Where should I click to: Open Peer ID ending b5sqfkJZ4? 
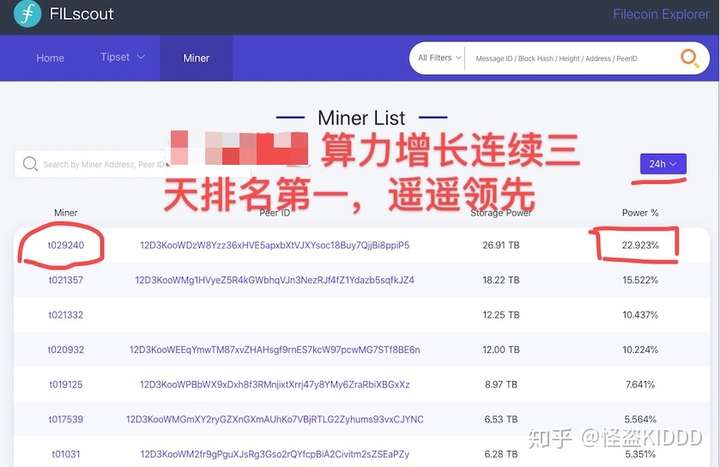pyautogui.click(x=275, y=280)
